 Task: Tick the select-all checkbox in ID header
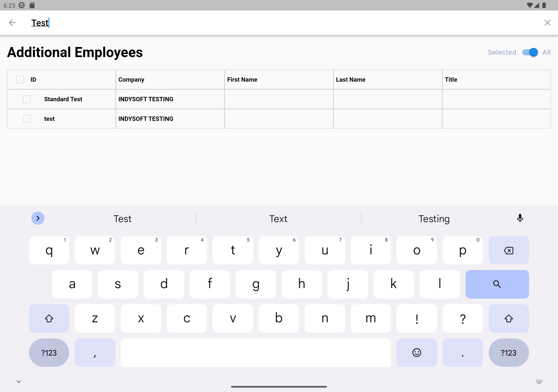click(20, 79)
